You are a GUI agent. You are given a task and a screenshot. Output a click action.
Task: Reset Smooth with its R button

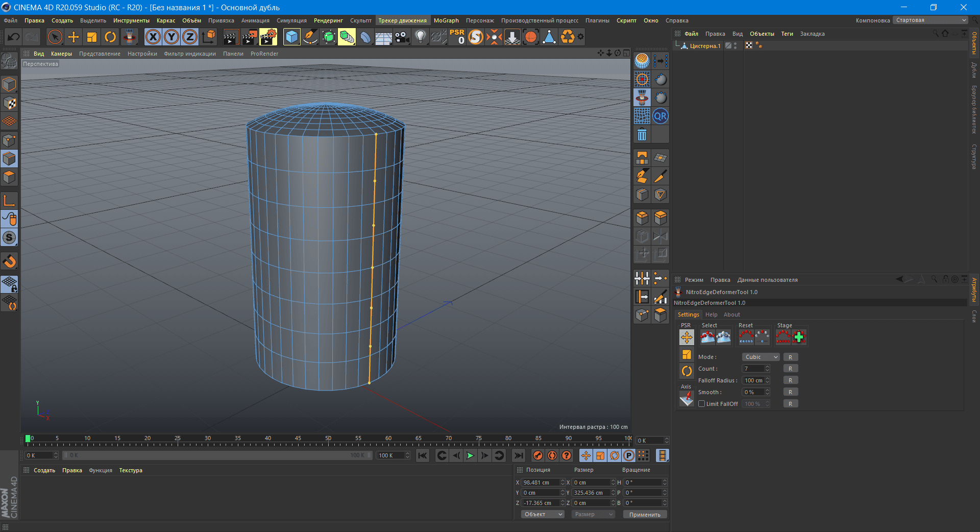coord(790,392)
